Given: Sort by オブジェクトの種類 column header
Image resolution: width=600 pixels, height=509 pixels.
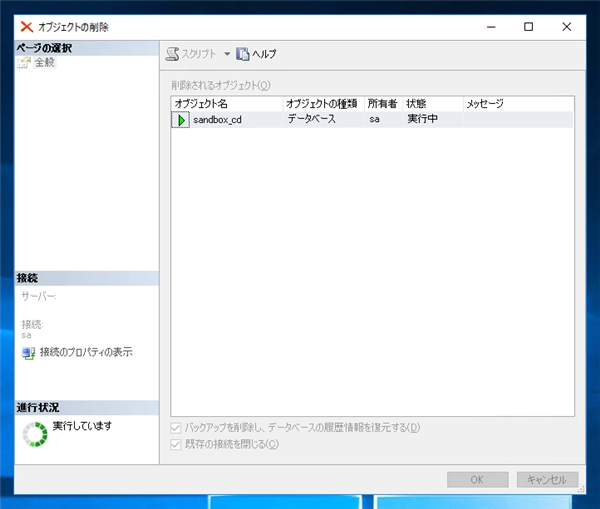Looking at the screenshot, I should (323, 104).
